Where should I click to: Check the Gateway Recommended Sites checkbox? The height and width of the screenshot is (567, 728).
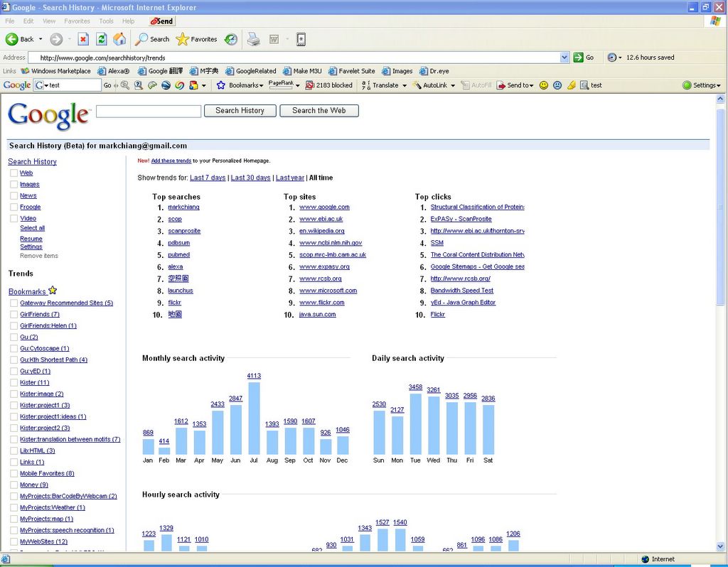[x=14, y=303]
